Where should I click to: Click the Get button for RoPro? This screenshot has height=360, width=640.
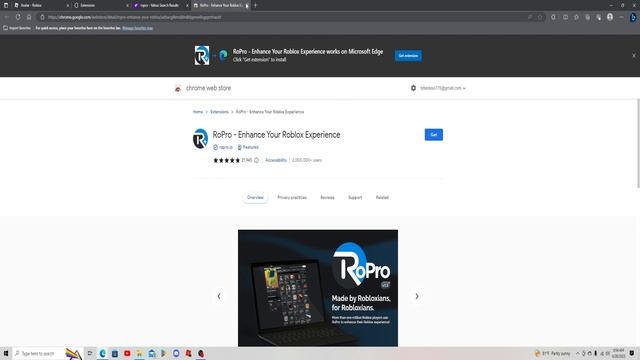(433, 135)
